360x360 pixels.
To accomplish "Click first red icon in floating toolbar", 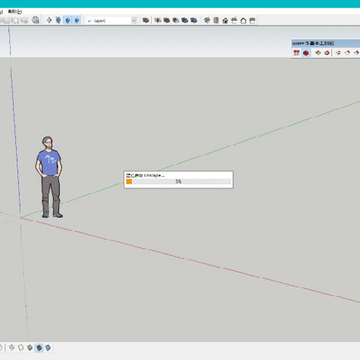I will pyautogui.click(x=296, y=53).
